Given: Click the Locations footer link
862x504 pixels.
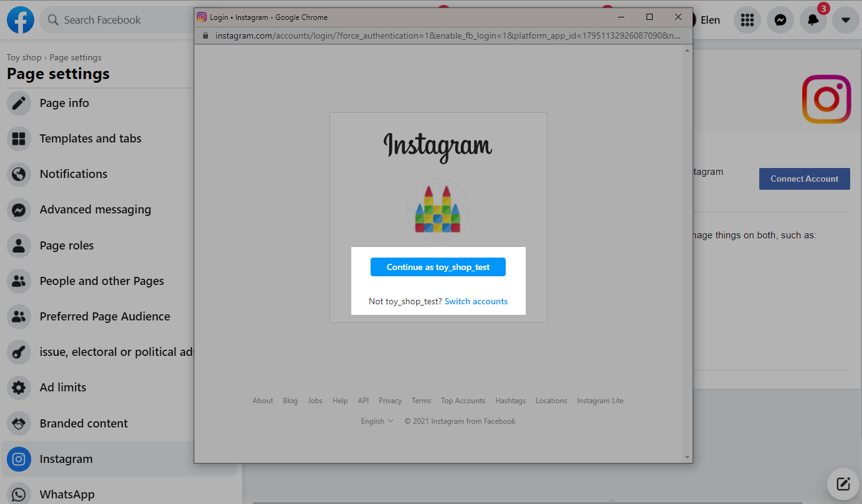Looking at the screenshot, I should point(551,401).
